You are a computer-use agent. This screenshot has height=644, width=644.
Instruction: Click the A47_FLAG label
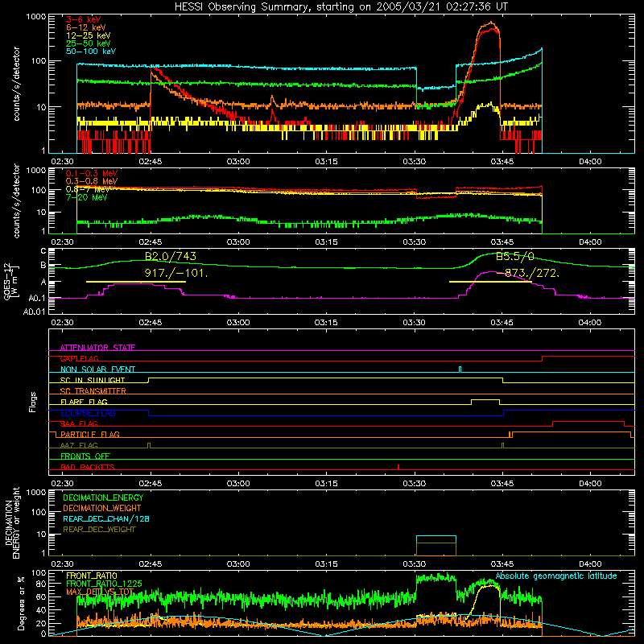tap(79, 446)
